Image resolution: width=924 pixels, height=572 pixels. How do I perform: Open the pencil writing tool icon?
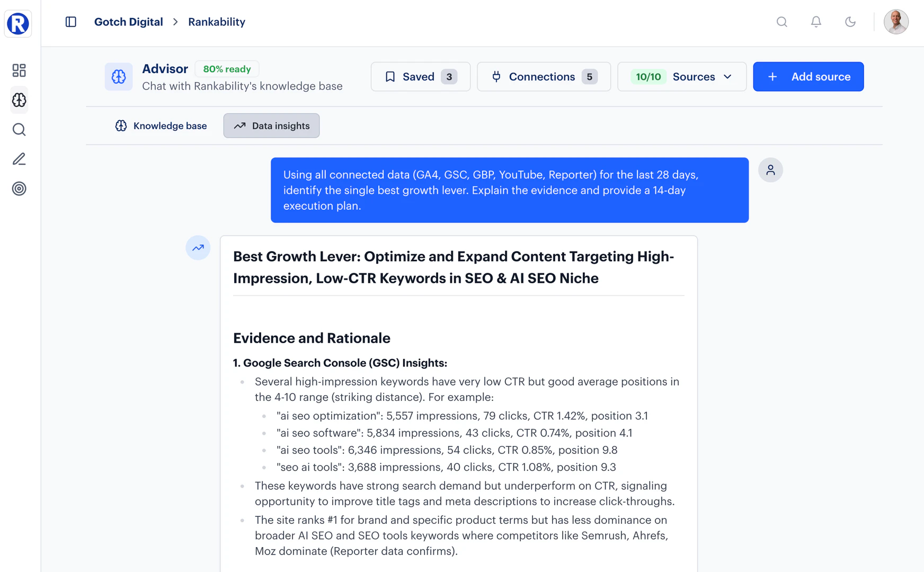19,159
